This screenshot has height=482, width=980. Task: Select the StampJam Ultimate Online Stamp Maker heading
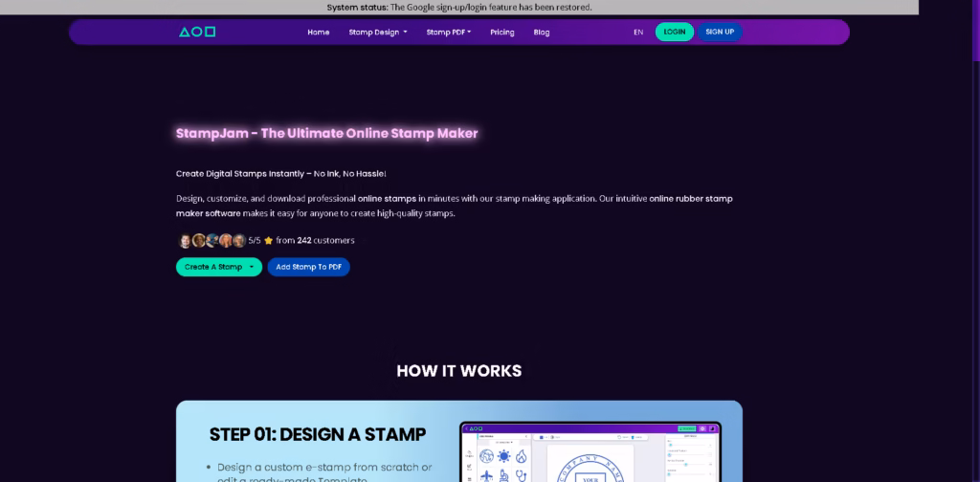point(327,133)
